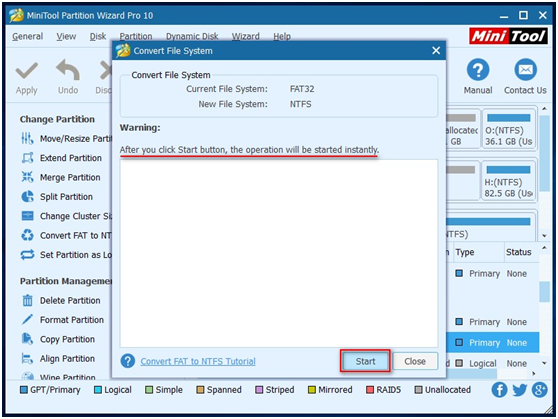Click the Change Partition section header
The height and width of the screenshot is (419, 558).
point(57,119)
